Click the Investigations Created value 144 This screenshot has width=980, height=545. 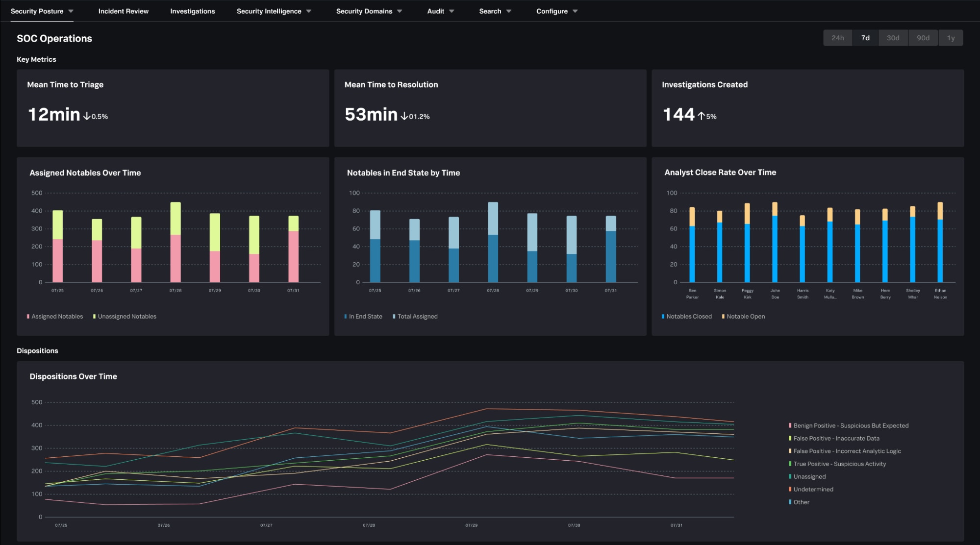pyautogui.click(x=679, y=114)
